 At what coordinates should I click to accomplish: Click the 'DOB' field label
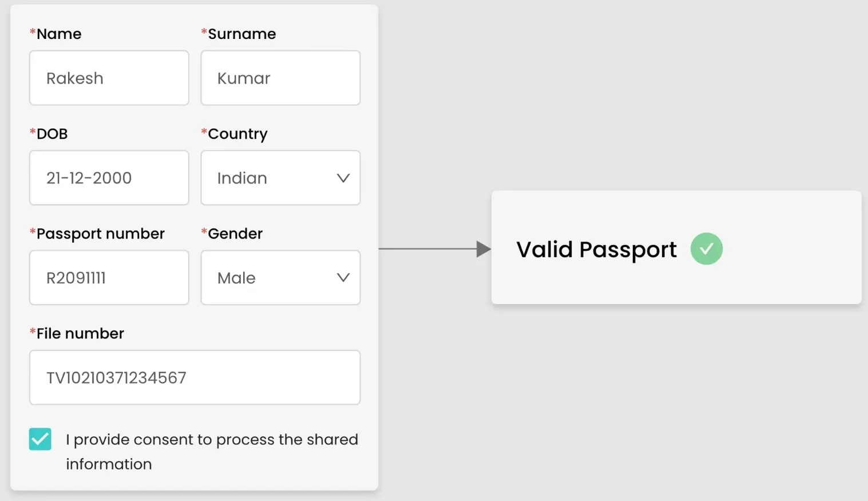tap(52, 133)
